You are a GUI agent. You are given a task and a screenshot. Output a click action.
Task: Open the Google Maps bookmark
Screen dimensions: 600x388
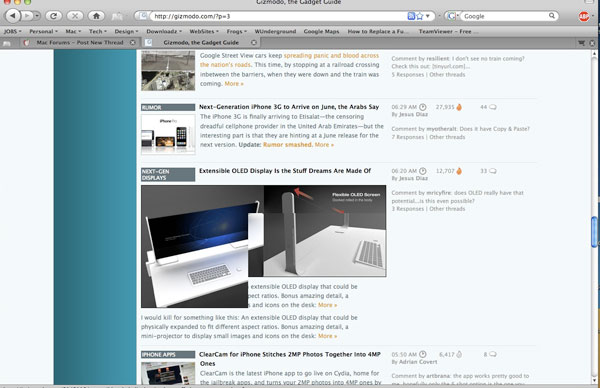tap(321, 31)
